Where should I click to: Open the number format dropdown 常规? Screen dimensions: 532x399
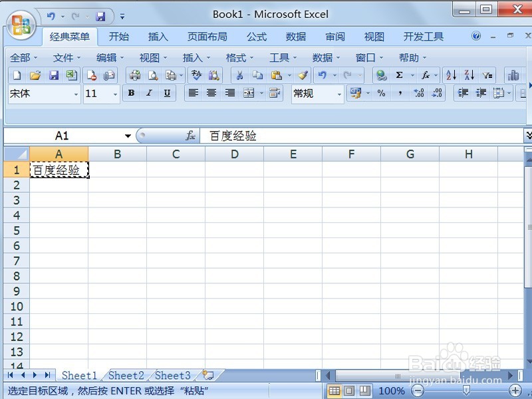pos(339,94)
